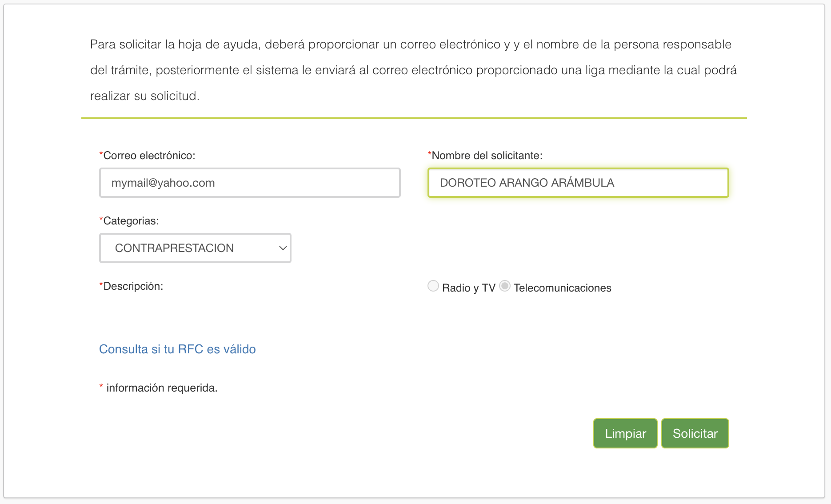
Task: Click the '*Correo electrónico:' field label
Action: click(x=147, y=156)
